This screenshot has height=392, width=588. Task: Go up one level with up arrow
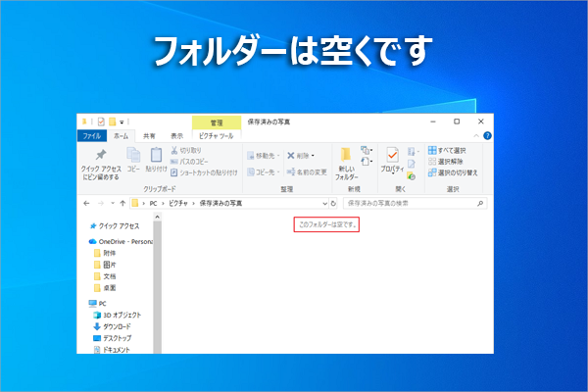click(122, 203)
